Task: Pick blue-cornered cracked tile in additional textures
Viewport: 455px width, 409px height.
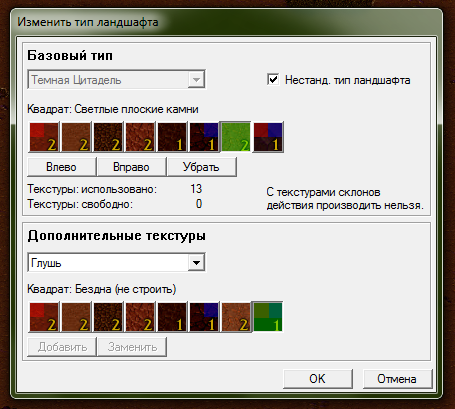Action: pos(204,317)
